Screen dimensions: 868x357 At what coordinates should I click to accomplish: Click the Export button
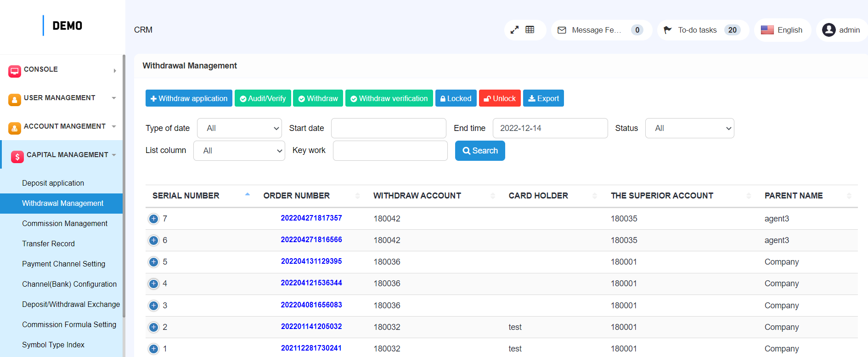(543, 98)
